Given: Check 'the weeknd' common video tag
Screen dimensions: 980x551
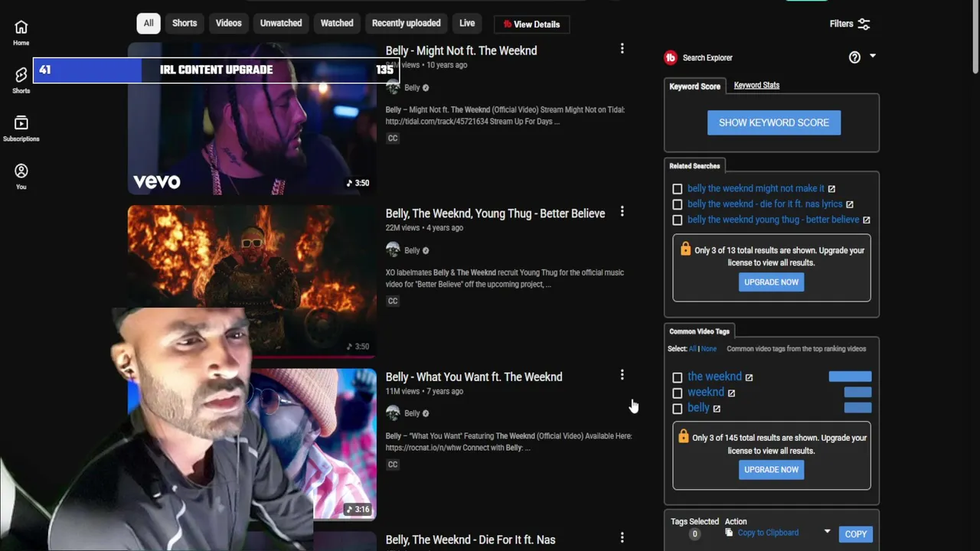Looking at the screenshot, I should tap(677, 377).
